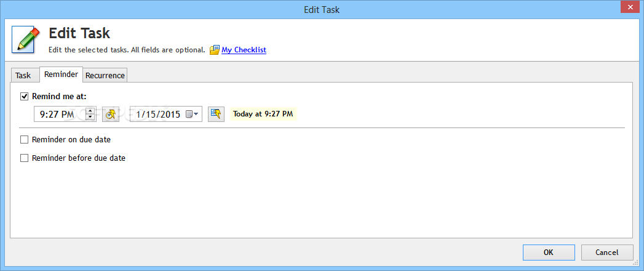Uncheck the Remind me at checkbox
Image resolution: width=644 pixels, height=271 pixels.
pyautogui.click(x=24, y=97)
